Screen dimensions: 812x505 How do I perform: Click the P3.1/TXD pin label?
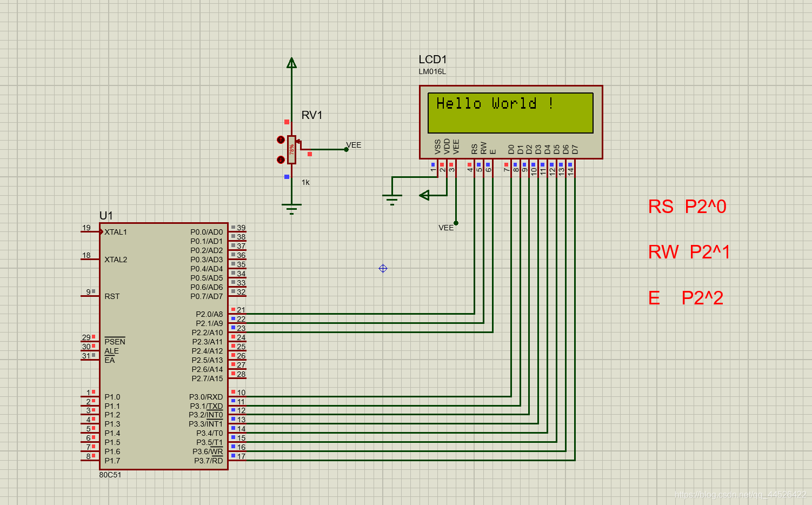pos(206,406)
